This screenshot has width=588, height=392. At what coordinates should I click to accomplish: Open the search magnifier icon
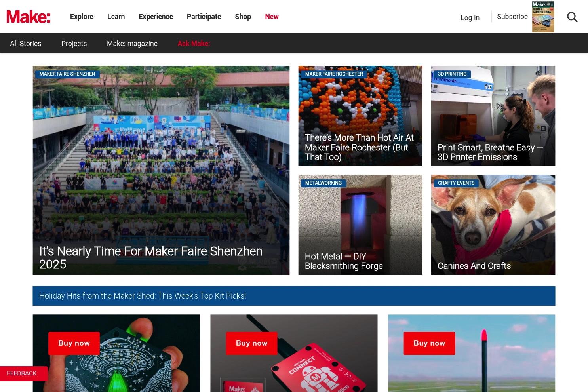(572, 17)
